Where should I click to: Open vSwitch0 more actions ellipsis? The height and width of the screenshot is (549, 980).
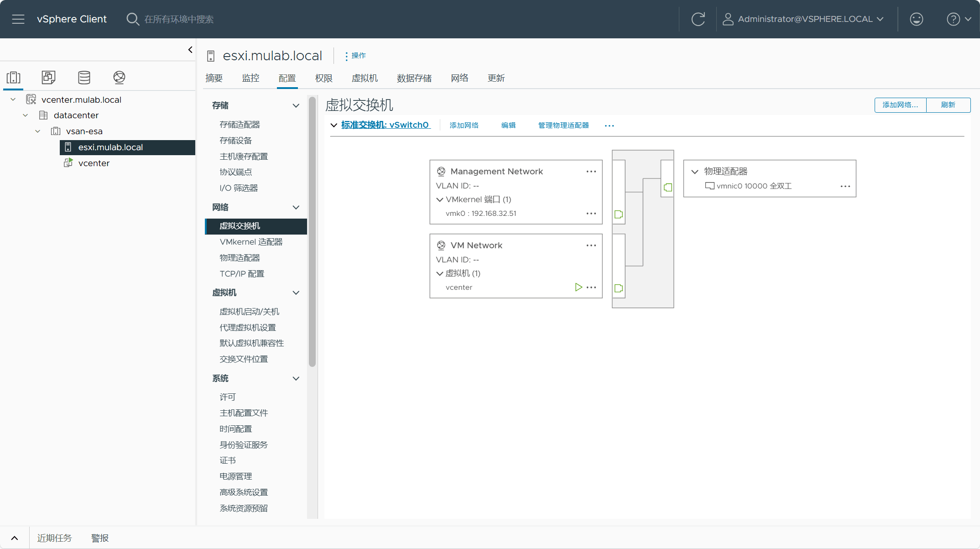point(609,125)
